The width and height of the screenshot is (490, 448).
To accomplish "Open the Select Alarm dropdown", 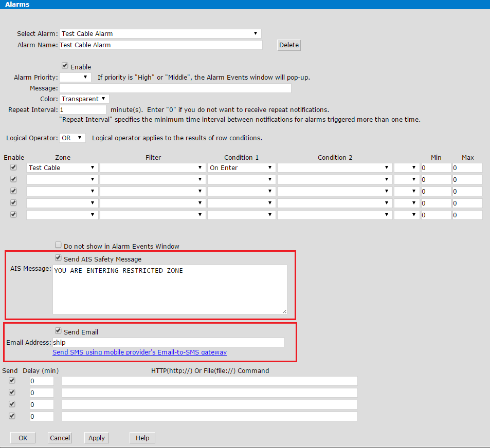I will point(160,33).
